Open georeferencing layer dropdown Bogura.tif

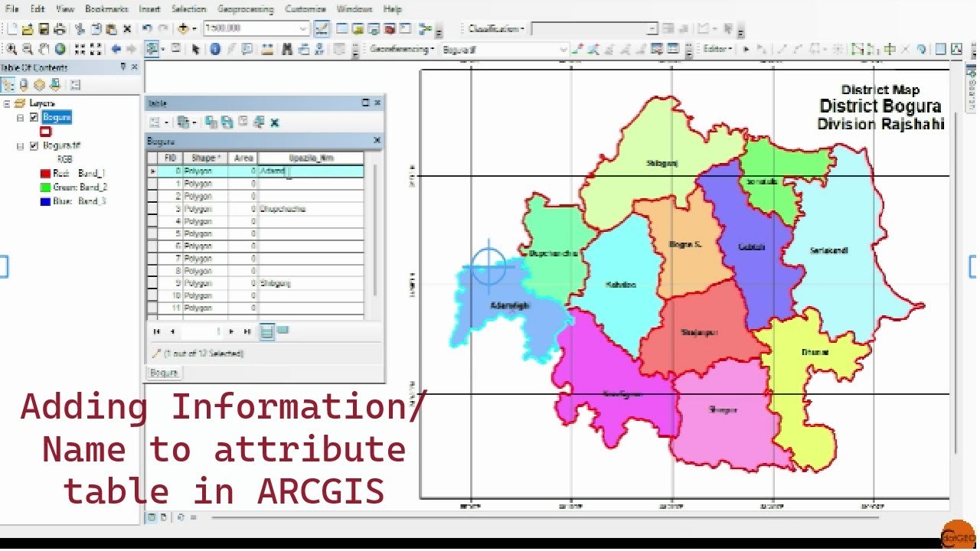click(563, 49)
